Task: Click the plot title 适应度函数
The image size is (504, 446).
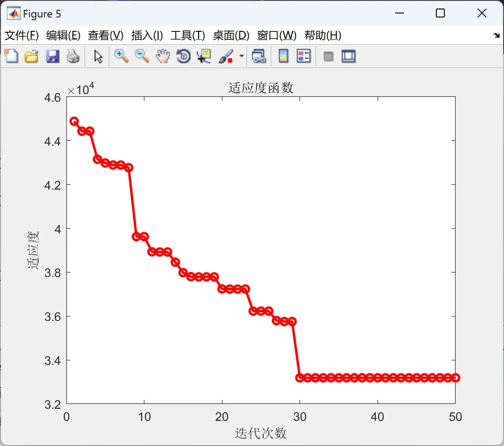Action: coord(261,88)
